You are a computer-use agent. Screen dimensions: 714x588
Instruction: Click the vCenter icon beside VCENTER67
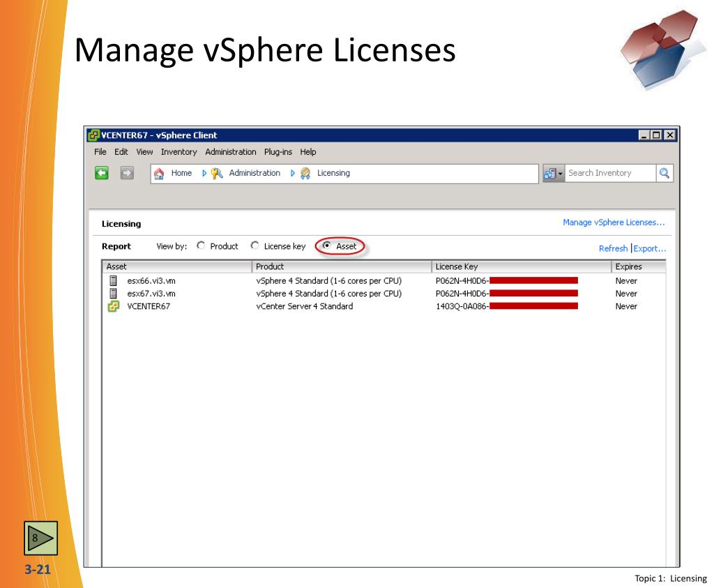point(114,306)
